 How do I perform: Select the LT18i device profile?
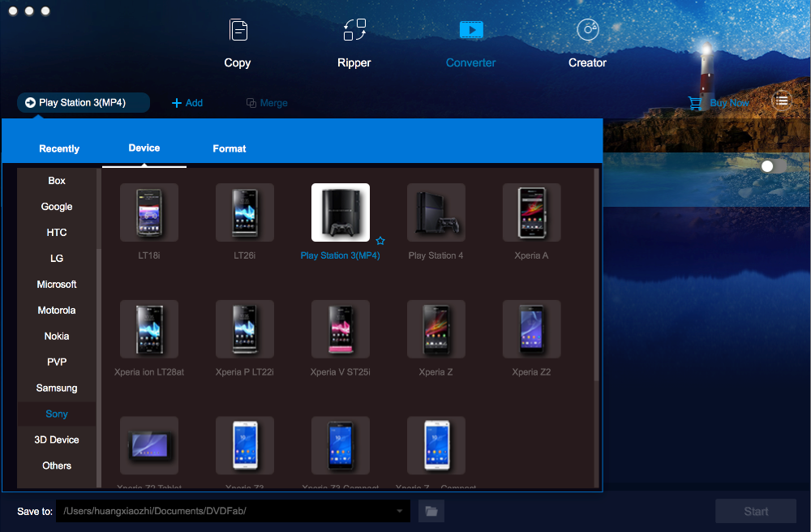pyautogui.click(x=149, y=212)
